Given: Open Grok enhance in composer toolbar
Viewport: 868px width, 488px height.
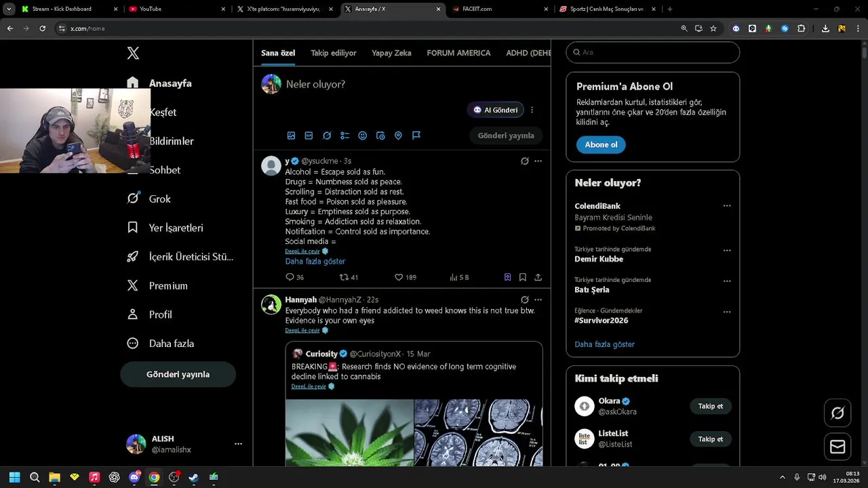Looking at the screenshot, I should pyautogui.click(x=327, y=136).
